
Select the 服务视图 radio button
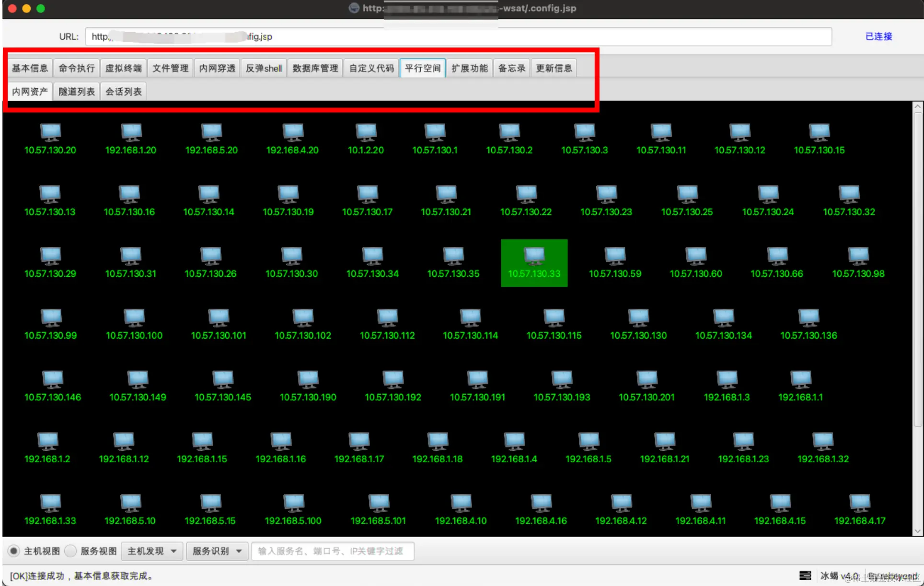point(70,551)
